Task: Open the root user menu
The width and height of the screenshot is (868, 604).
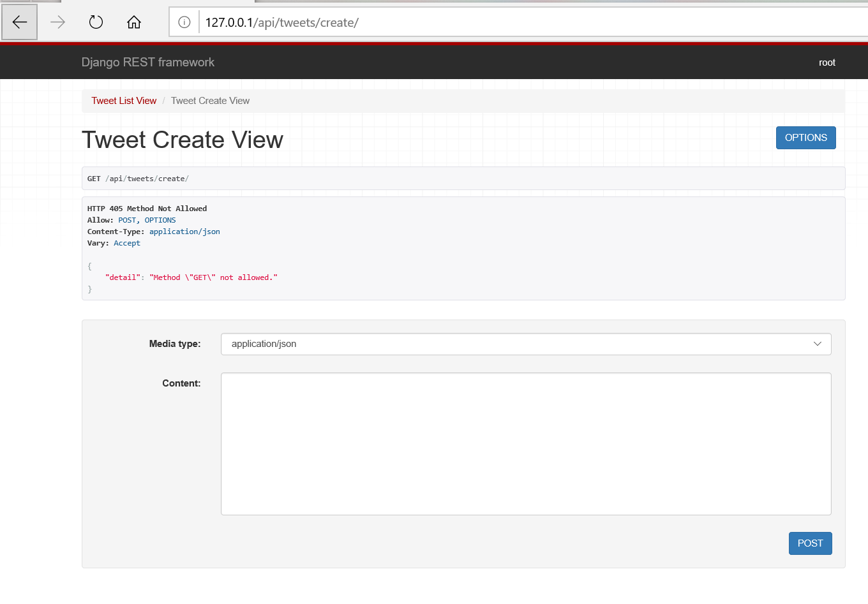Action: click(827, 63)
